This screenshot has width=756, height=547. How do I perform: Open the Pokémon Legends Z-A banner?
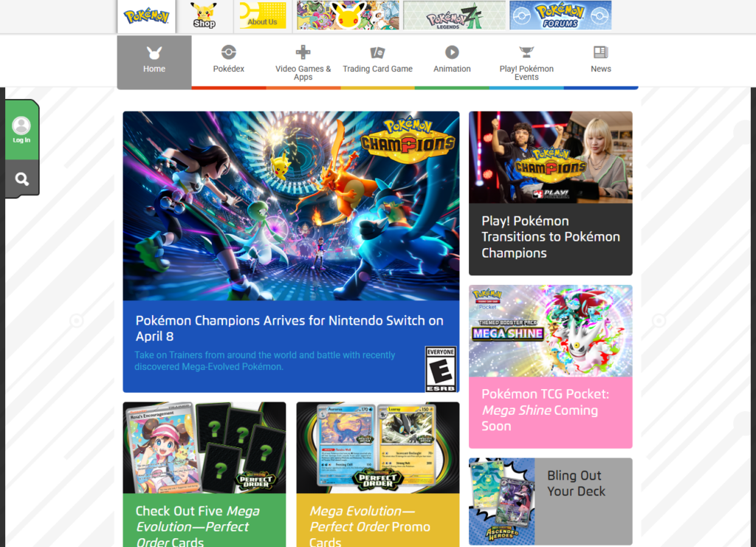(454, 16)
